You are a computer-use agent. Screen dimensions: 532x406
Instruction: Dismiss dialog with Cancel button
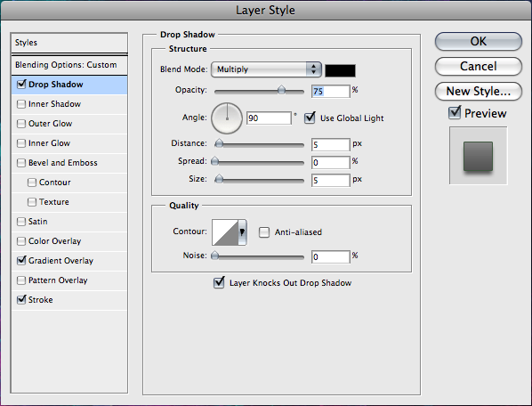(x=479, y=66)
